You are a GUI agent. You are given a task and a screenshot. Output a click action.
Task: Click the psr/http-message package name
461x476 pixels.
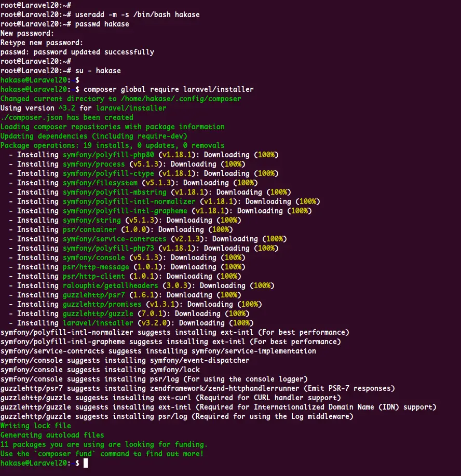[x=96, y=267]
